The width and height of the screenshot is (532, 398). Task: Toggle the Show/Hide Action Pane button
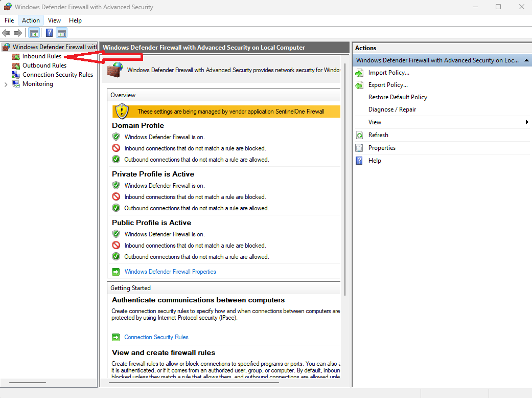61,33
